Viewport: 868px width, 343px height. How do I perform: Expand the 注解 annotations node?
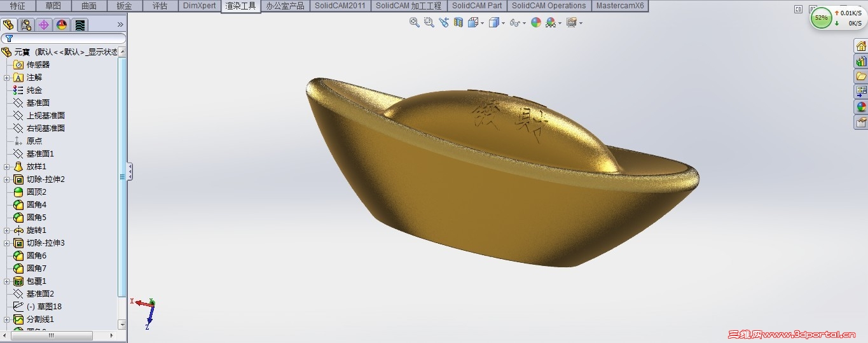6,78
